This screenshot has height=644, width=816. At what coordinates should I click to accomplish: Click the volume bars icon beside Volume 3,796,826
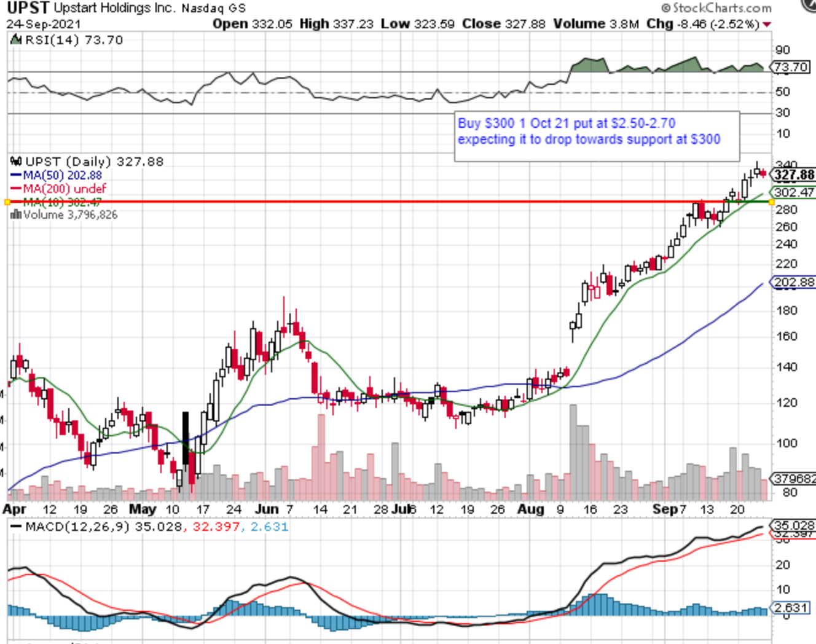pos(16,214)
